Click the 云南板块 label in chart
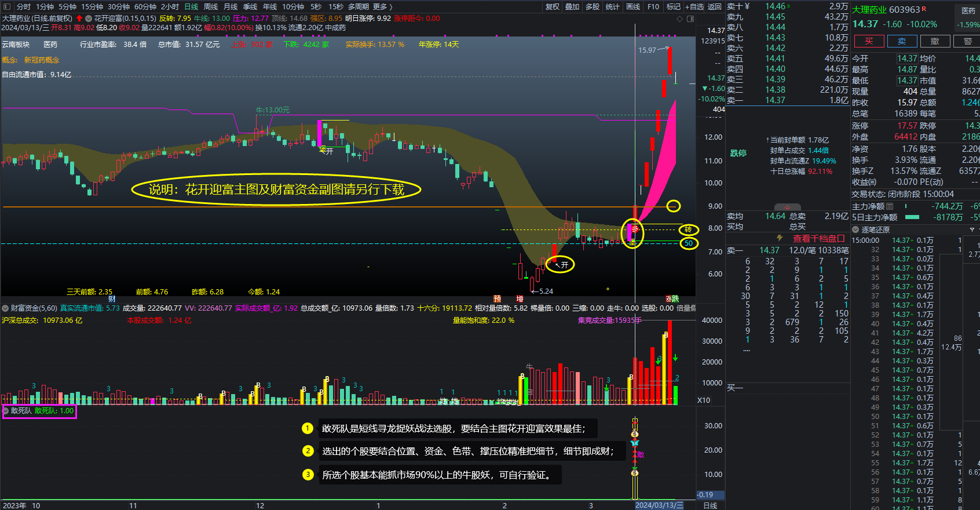This screenshot has height=510, width=980. click(x=16, y=45)
